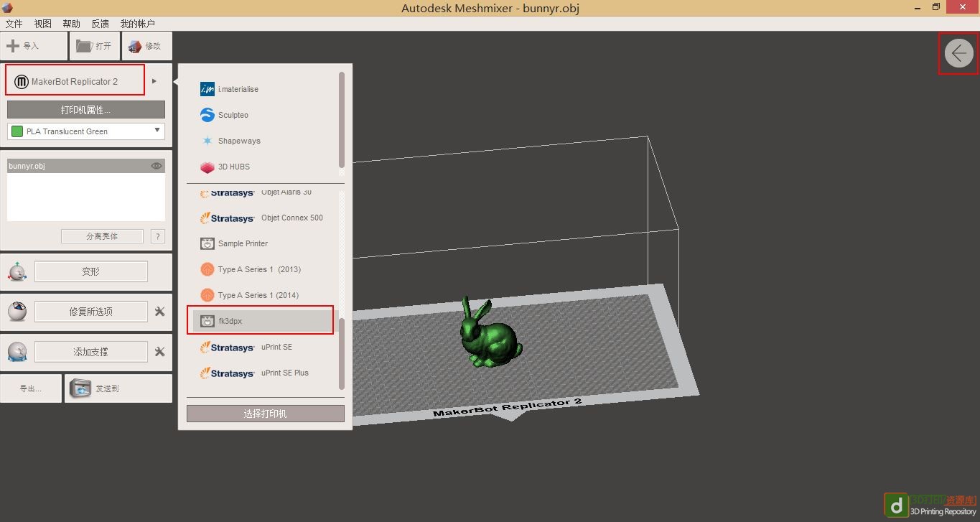Click the 打印机属性 button
Image resolution: width=980 pixels, height=522 pixels.
(x=86, y=110)
